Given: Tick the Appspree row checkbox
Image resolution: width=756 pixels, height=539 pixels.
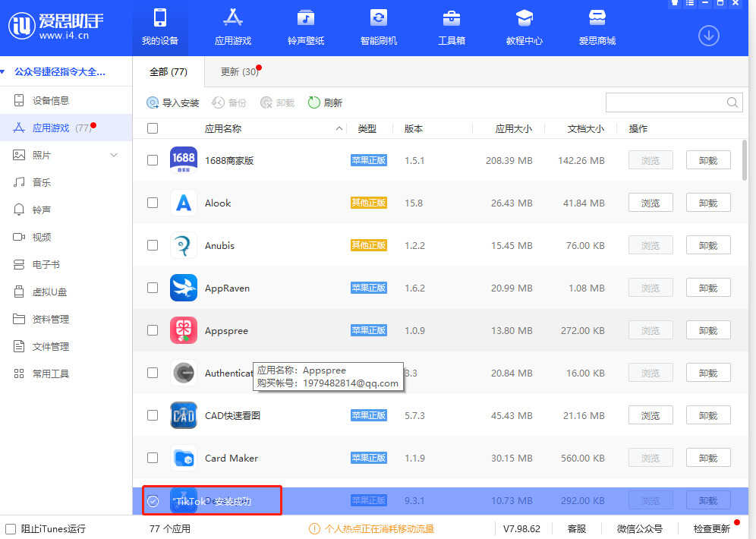Looking at the screenshot, I should tap(153, 330).
